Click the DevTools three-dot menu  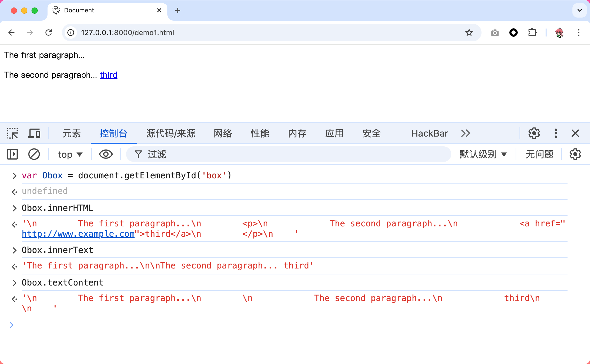pos(556,133)
